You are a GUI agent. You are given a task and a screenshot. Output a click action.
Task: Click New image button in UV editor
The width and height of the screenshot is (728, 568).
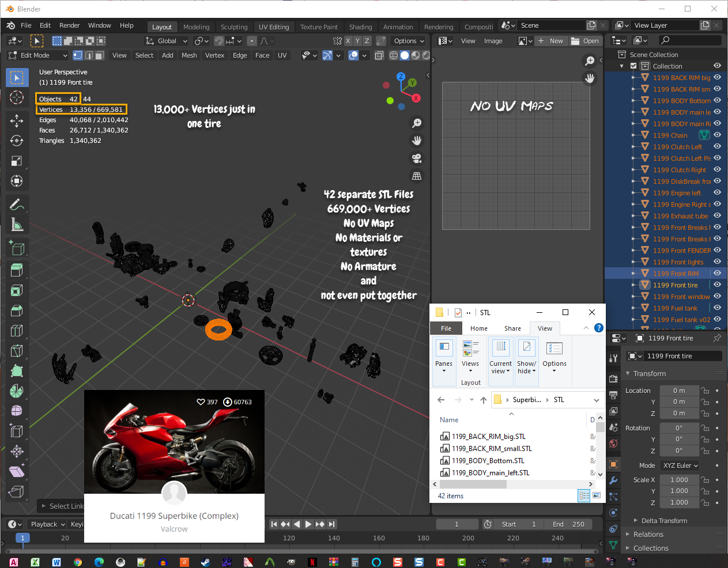click(550, 41)
